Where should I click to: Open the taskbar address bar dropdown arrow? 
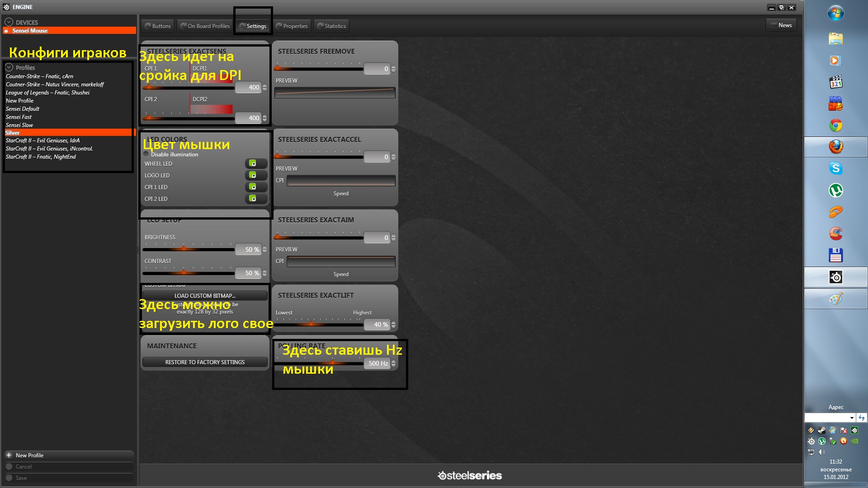click(x=852, y=418)
